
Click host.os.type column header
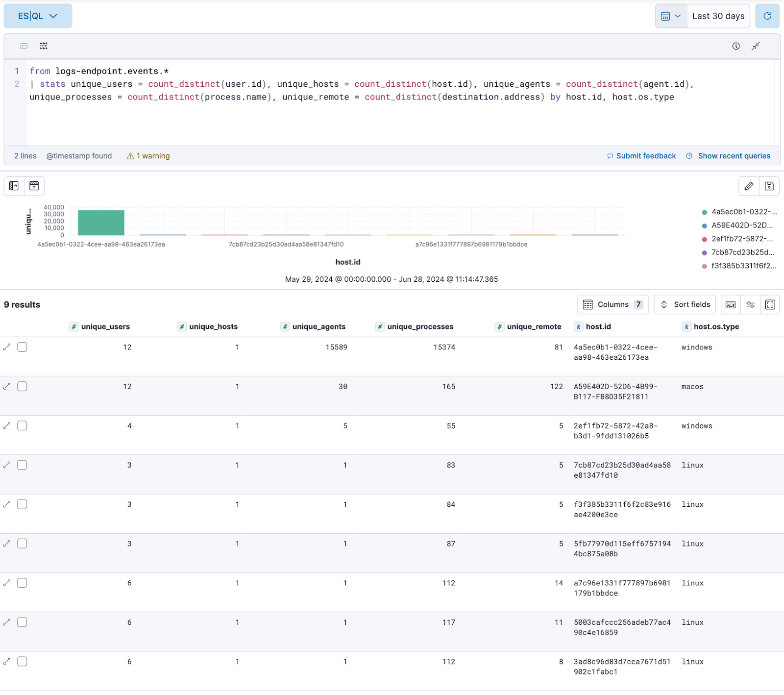point(716,327)
